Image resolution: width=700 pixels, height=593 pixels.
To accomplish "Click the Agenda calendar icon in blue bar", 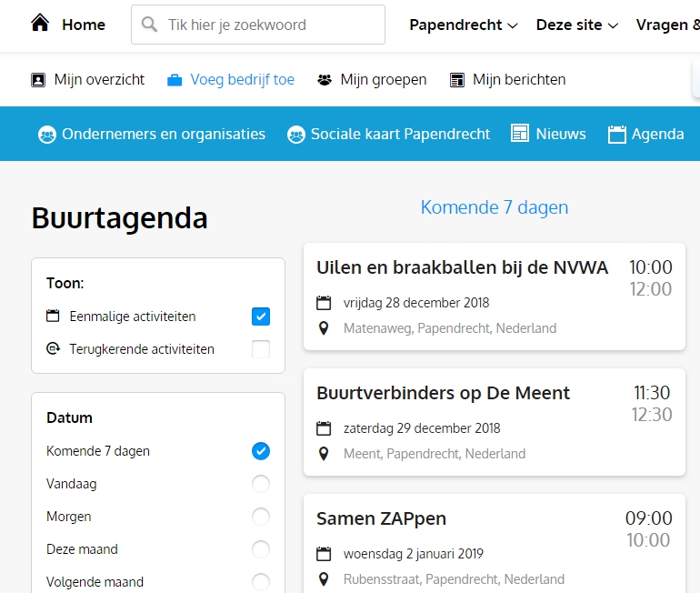I will coord(617,134).
